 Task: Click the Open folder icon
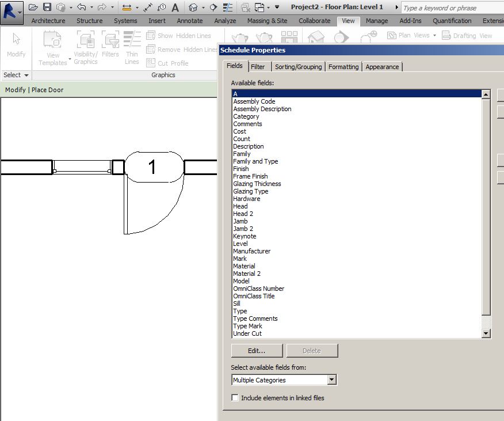[x=33, y=7]
